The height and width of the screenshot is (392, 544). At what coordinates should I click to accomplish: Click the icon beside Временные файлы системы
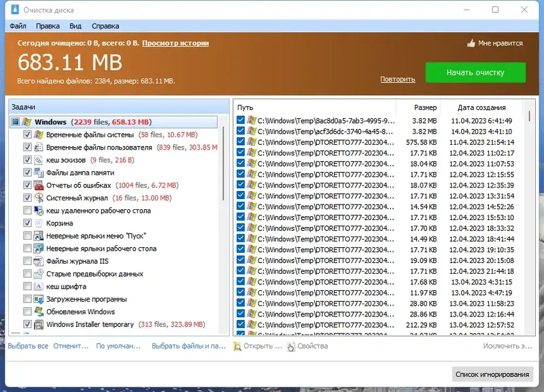(39, 135)
